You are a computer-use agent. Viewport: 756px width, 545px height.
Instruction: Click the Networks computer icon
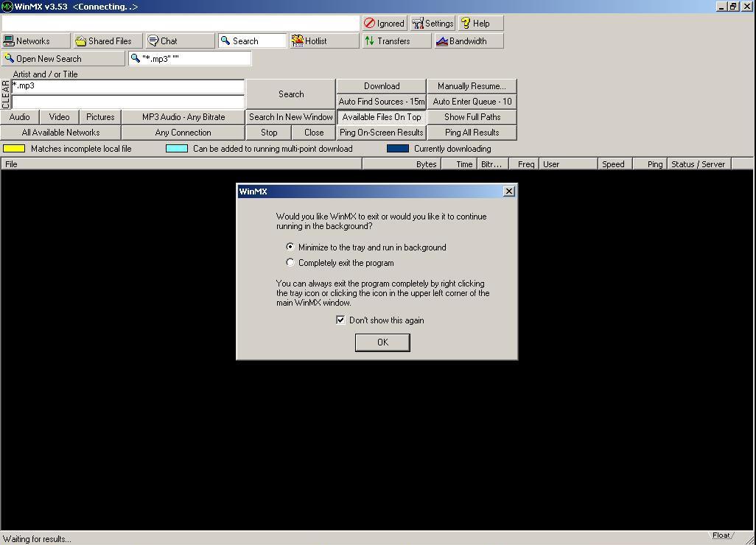point(9,41)
